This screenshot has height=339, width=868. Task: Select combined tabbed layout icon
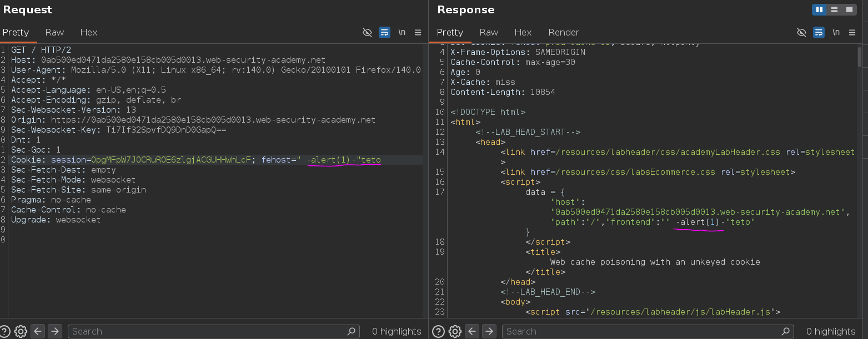point(849,9)
